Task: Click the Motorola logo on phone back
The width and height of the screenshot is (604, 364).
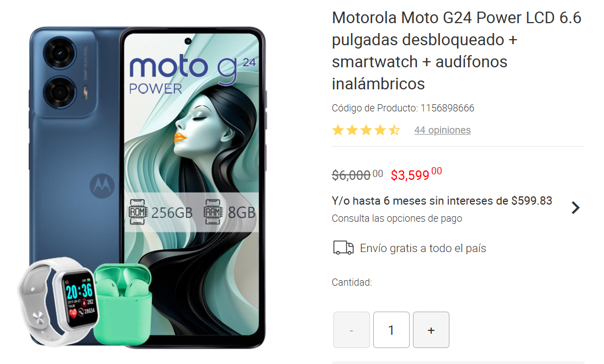Action: (x=102, y=186)
